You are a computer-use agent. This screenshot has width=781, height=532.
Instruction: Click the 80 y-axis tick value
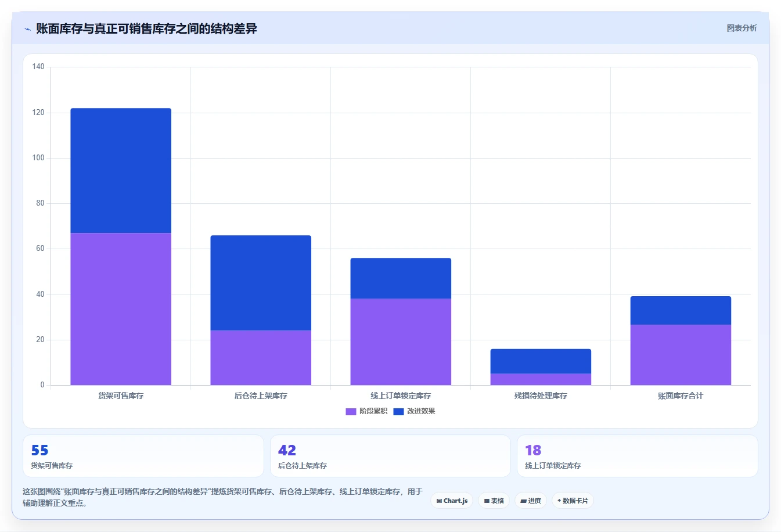tap(40, 203)
